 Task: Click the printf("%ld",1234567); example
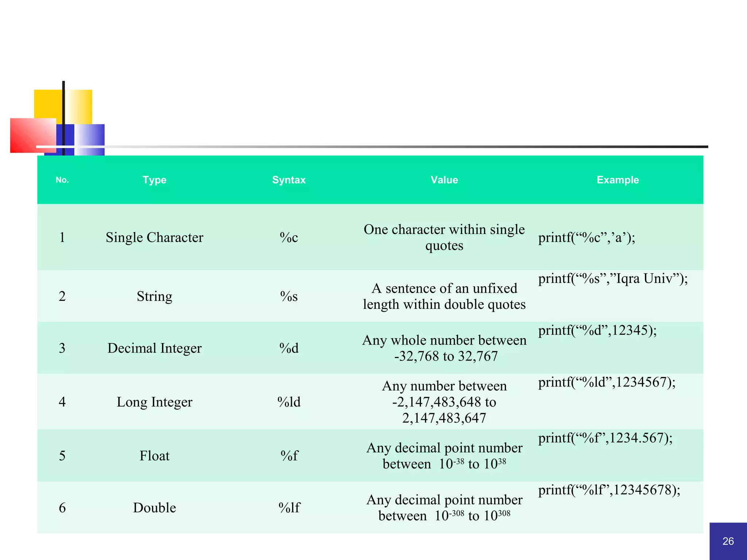607,382
